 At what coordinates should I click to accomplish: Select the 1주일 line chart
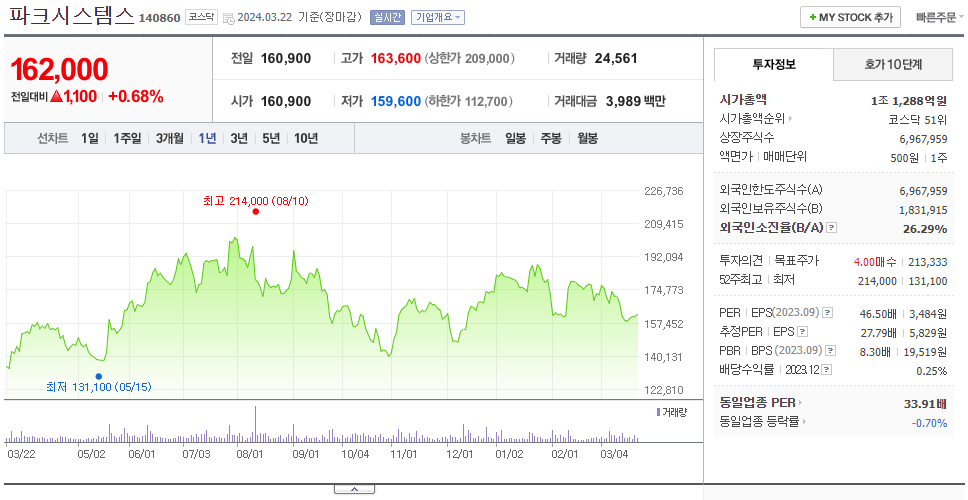127,138
